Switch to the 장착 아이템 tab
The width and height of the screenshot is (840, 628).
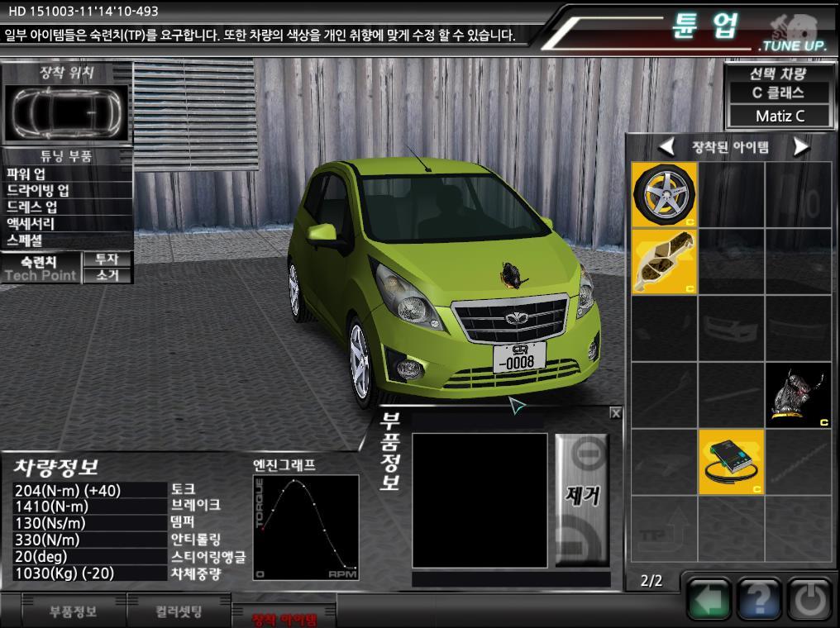[x=284, y=618]
